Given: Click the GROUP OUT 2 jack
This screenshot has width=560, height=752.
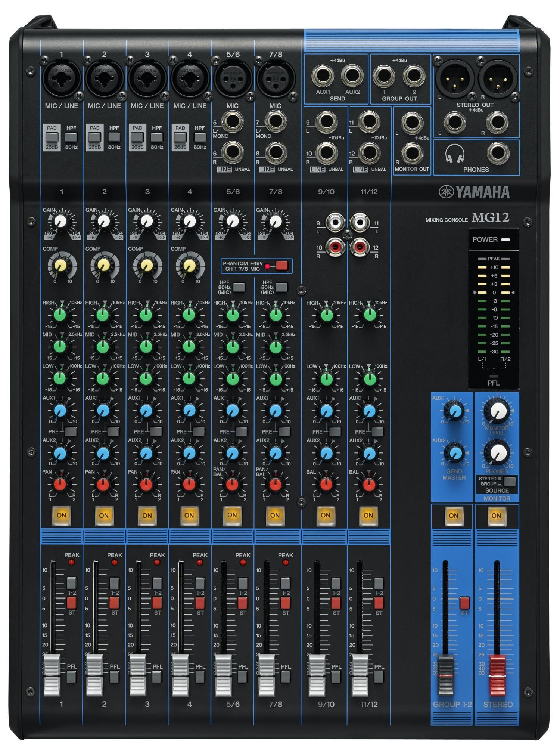Looking at the screenshot, I should 414,76.
